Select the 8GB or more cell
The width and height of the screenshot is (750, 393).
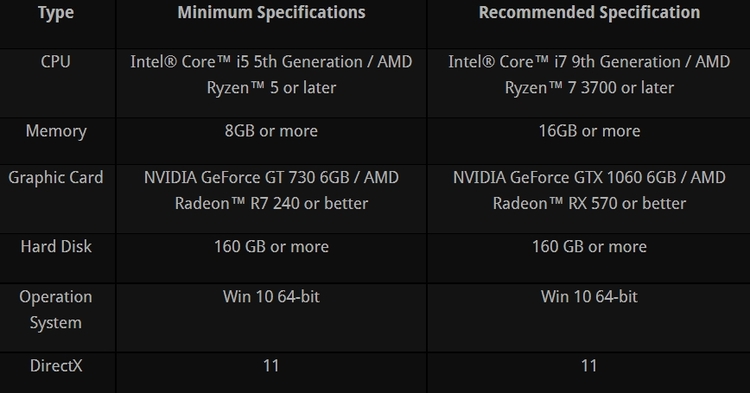tap(271, 131)
